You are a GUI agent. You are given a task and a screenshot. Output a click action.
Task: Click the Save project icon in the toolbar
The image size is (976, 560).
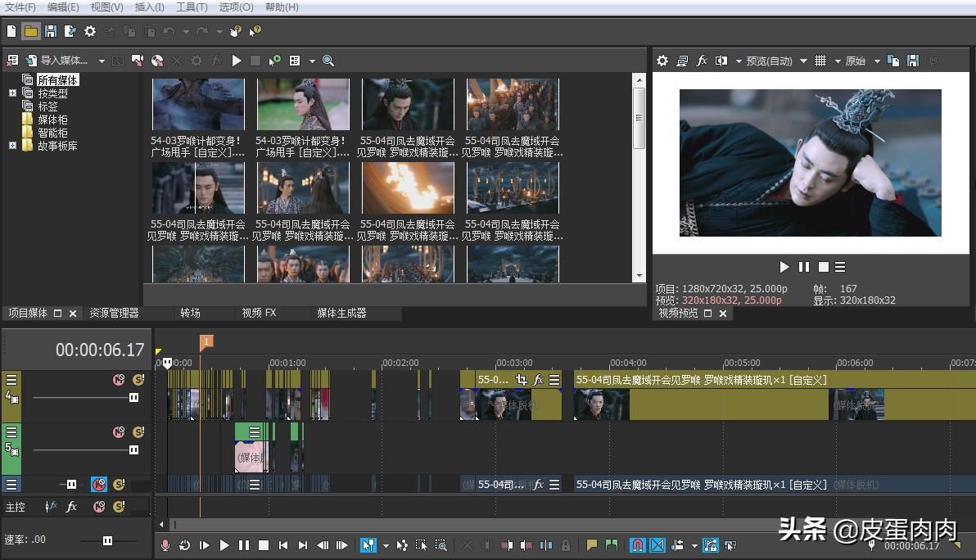click(x=51, y=31)
